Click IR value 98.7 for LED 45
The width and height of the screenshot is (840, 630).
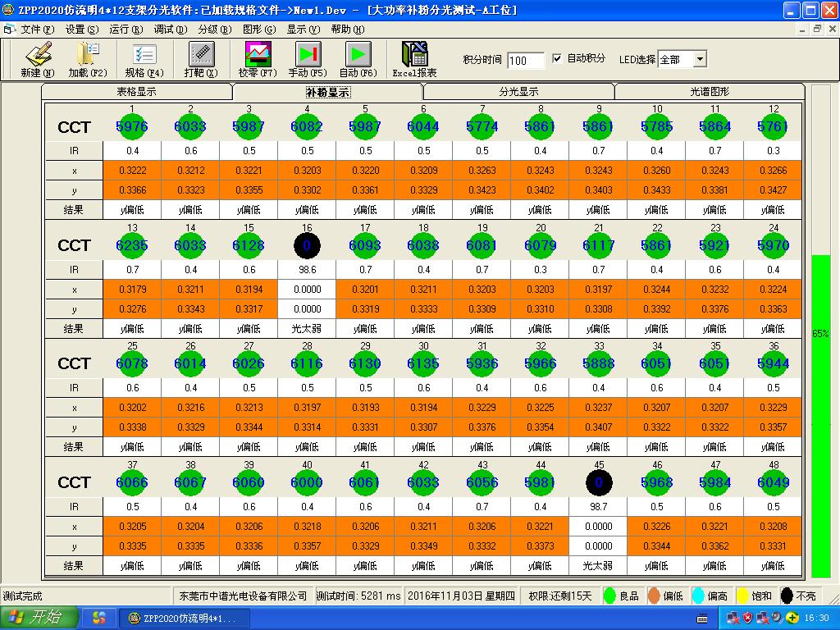click(x=598, y=507)
